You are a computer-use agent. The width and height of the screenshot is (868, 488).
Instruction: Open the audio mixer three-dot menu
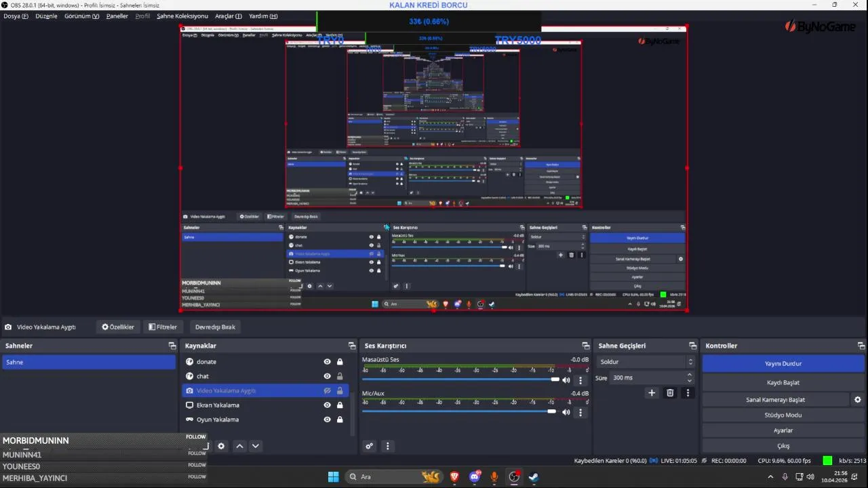(388, 446)
